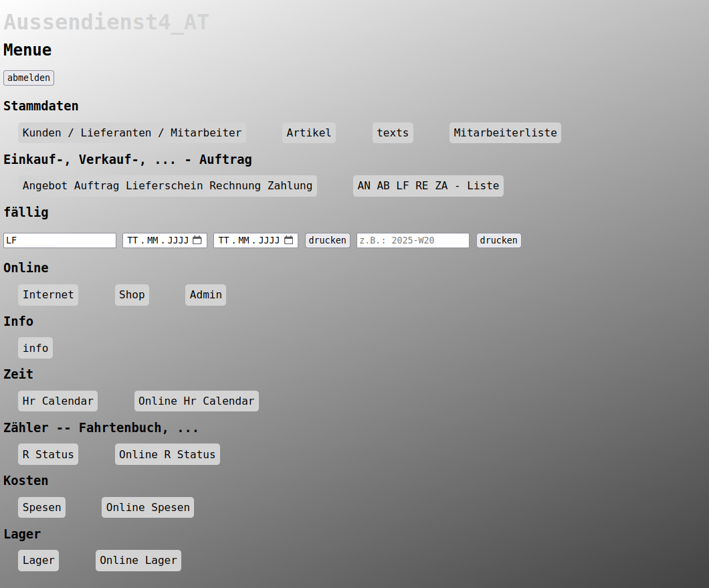Image resolution: width=709 pixels, height=588 pixels.
Task: Focus the week input z.B.: 2025-W20
Action: (413, 241)
